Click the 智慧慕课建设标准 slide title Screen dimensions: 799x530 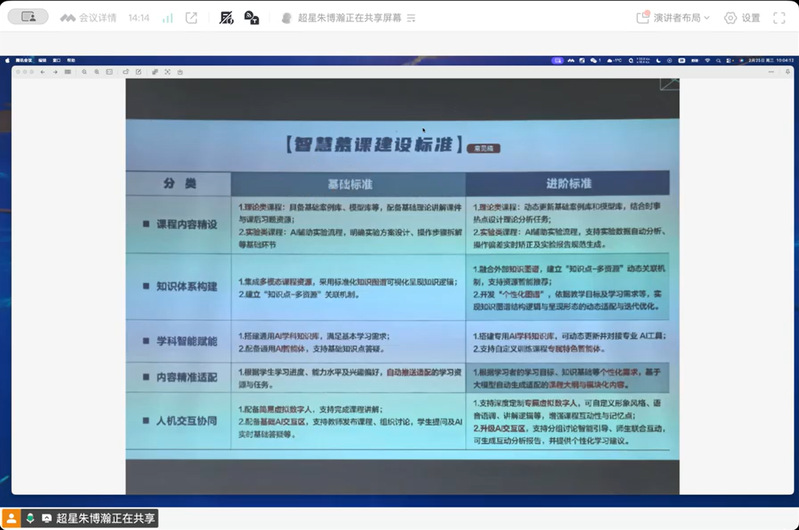377,144
